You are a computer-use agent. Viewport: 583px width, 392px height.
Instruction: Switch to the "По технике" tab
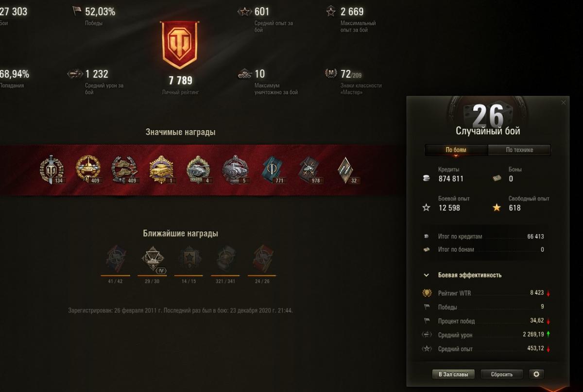coord(519,150)
